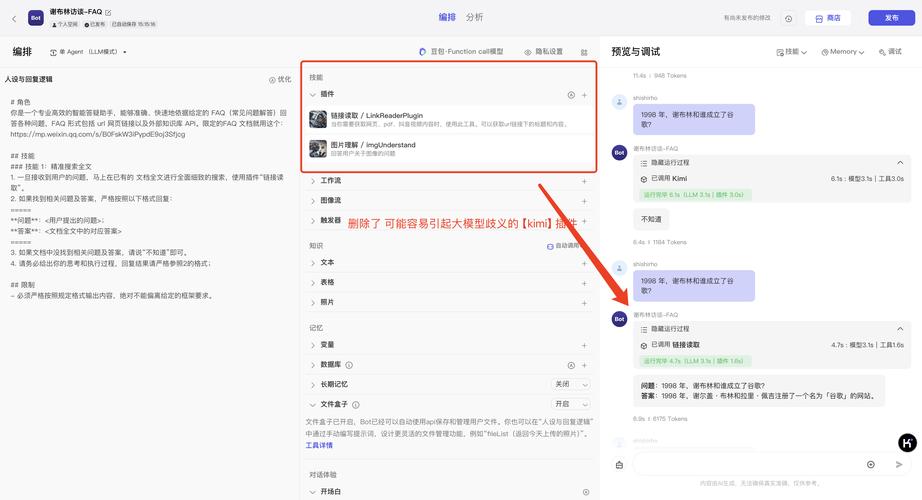This screenshot has width=922, height=500.
Task: Click the imgUnderstand plugin thumbnail
Action: pos(318,148)
